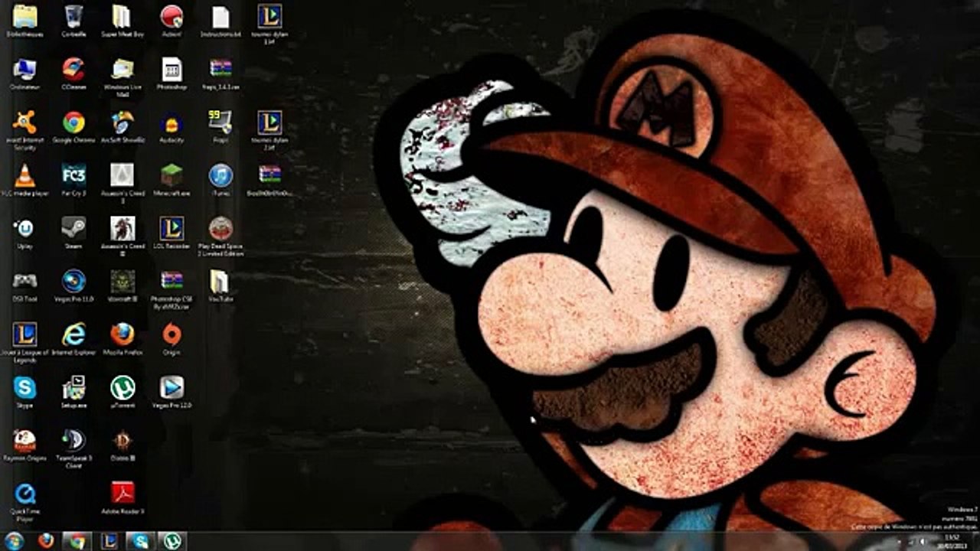Select the Vegas Pro 12.0 icon
980x551 pixels.
(x=171, y=388)
